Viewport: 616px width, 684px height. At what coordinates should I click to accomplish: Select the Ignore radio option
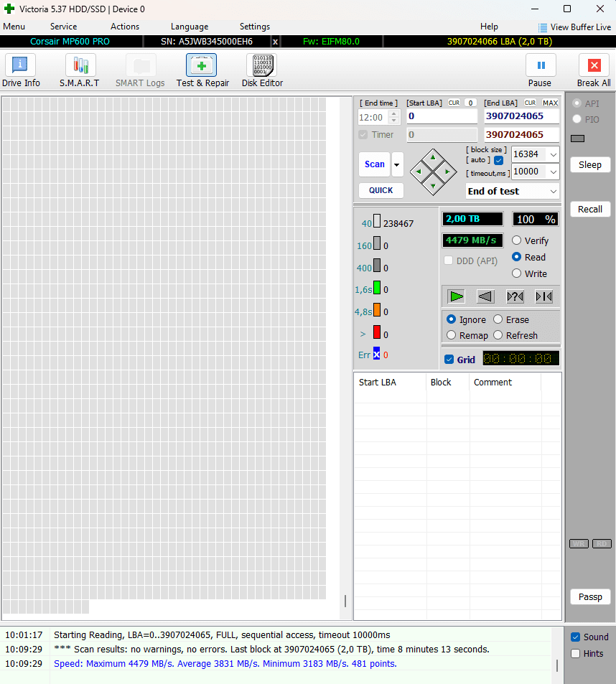coord(451,319)
